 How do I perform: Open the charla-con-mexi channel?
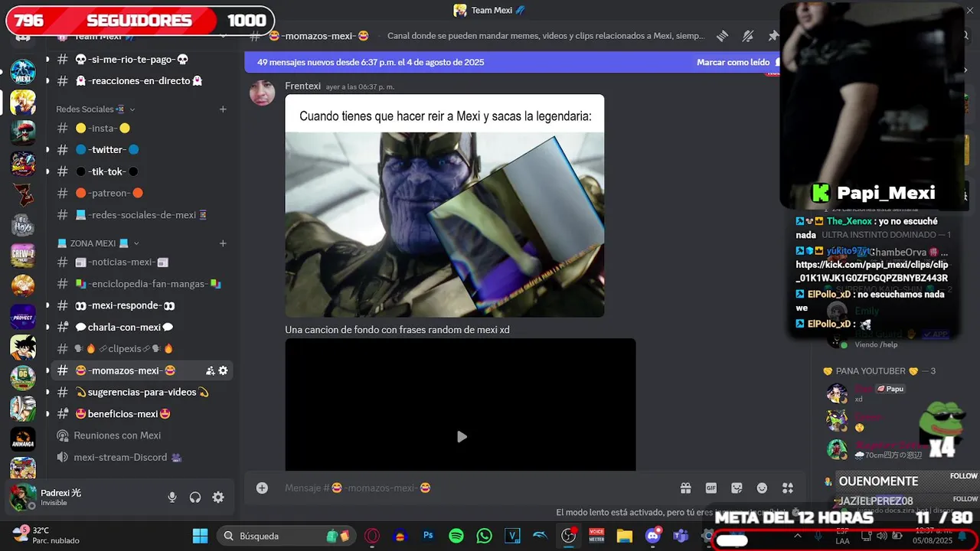point(142,327)
